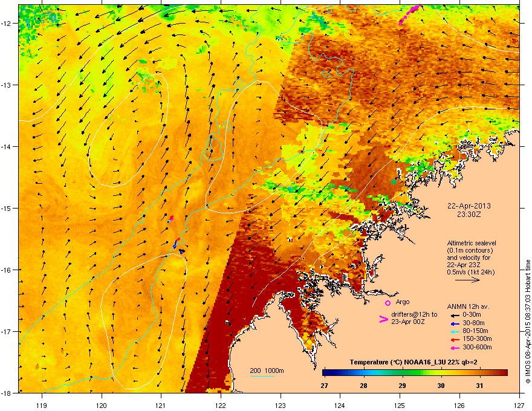Click the cyan 200 1000m isobath legend line
Screen dimensions: 532x411
tap(262, 376)
